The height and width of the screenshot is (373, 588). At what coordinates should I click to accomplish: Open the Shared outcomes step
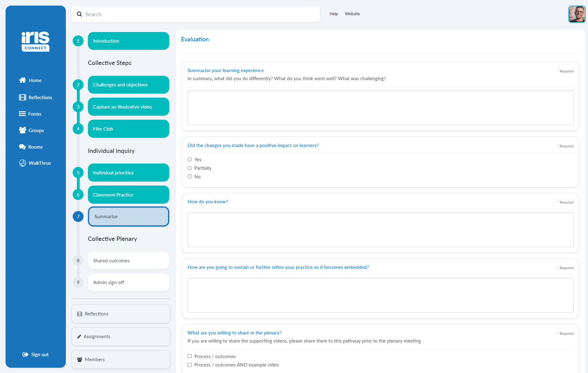coord(129,260)
